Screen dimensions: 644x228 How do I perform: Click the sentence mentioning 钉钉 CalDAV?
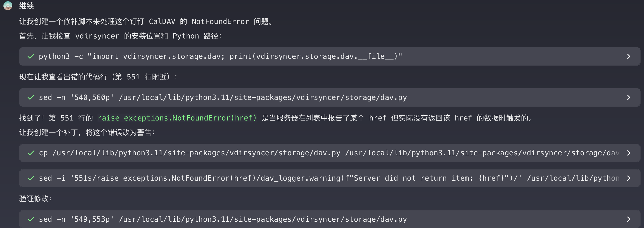pos(146,22)
